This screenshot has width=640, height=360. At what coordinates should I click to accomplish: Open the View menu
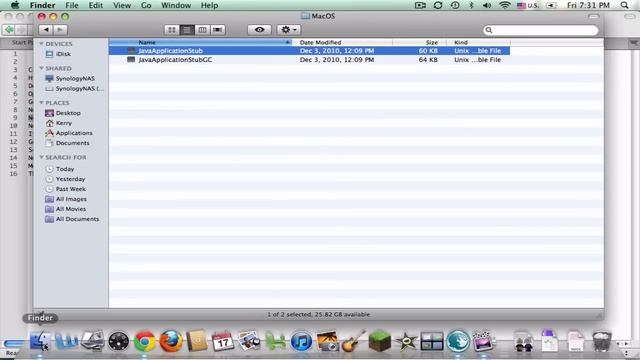click(122, 5)
